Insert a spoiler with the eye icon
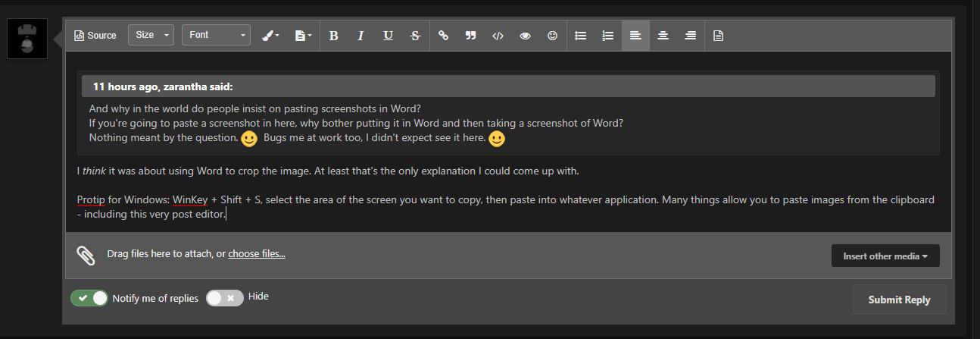 pos(525,36)
